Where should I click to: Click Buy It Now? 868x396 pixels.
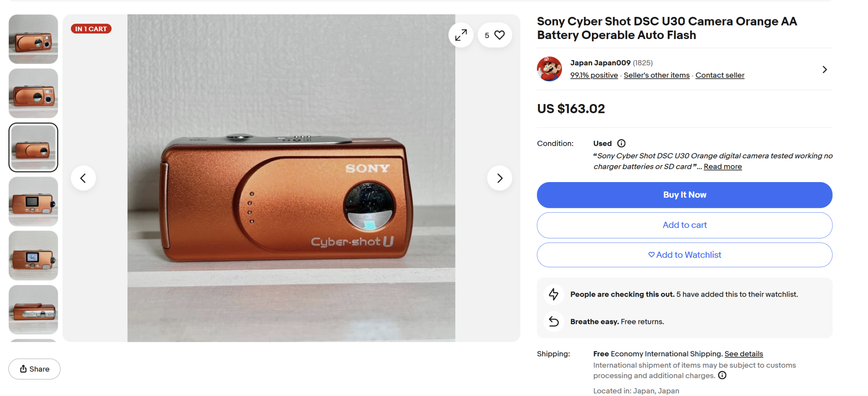(684, 195)
